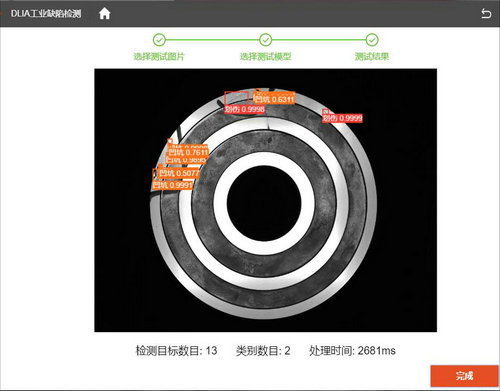Click the DUA工业缺陷检测 app title
500x391 pixels.
[x=46, y=14]
